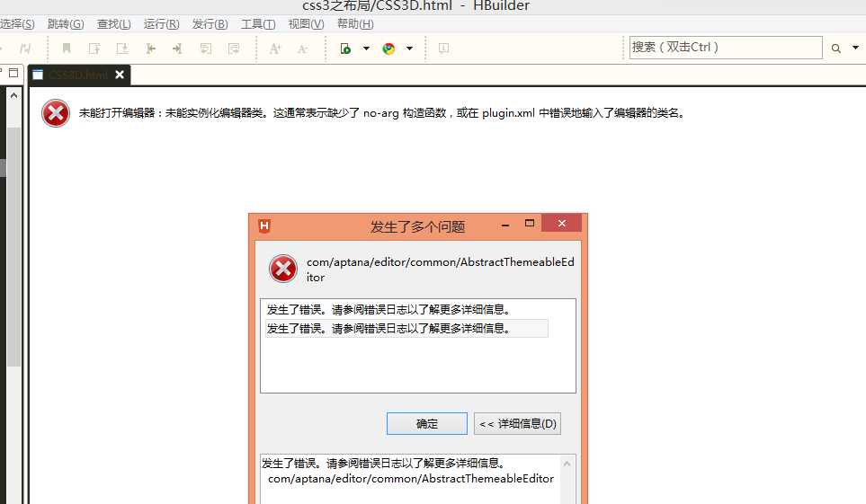Screen dimensions: 866x504
Task: Click the toggle comment icon in toolbar
Action: pyautogui.click(x=25, y=49)
